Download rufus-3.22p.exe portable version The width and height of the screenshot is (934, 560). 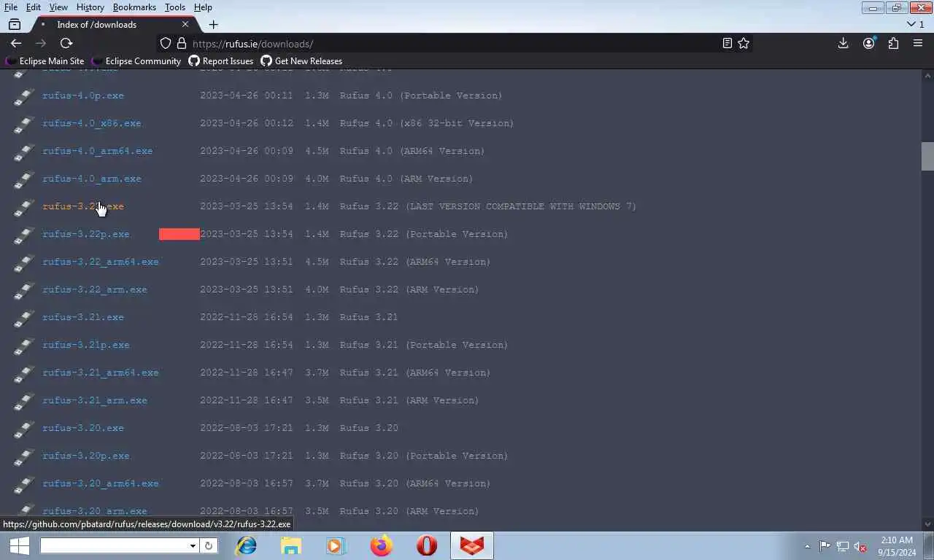coord(86,234)
